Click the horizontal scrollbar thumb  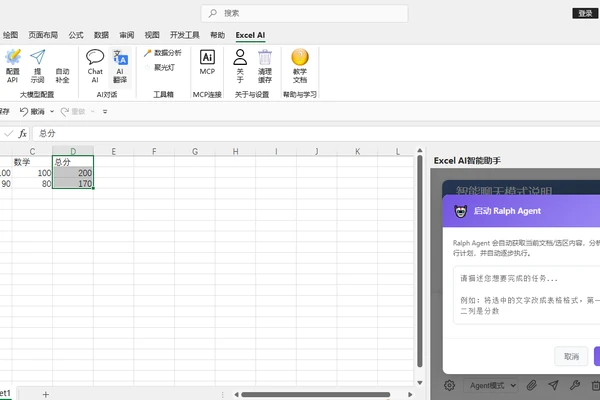316,394
